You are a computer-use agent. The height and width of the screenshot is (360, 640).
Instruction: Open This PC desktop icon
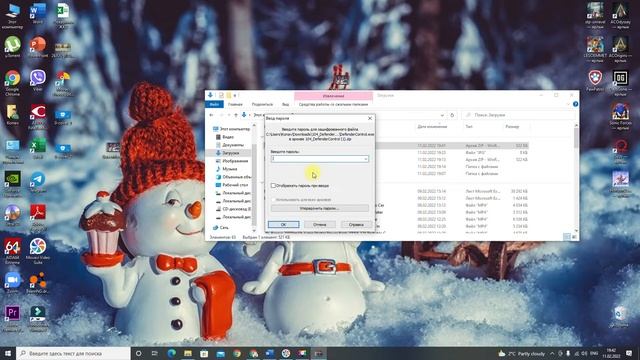[13, 16]
